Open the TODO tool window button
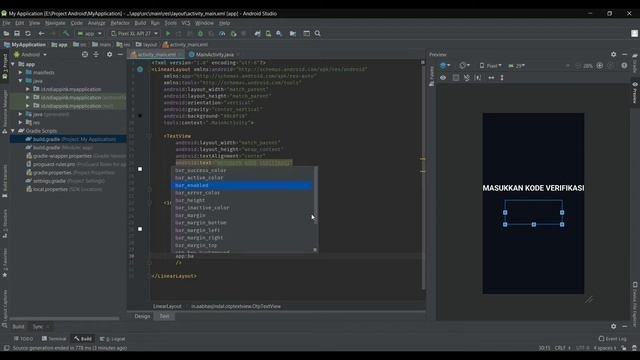This screenshot has width=640, height=360. tap(23, 339)
